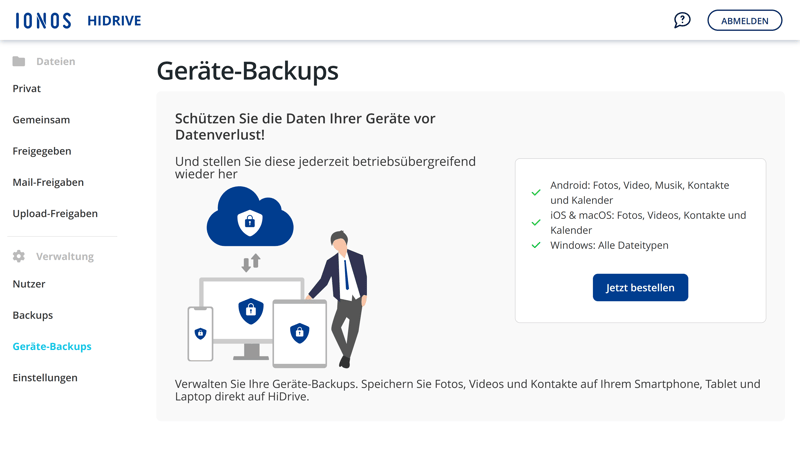Click the Jetzt bestellen button
Screen dimensions: 800x450
tap(640, 288)
